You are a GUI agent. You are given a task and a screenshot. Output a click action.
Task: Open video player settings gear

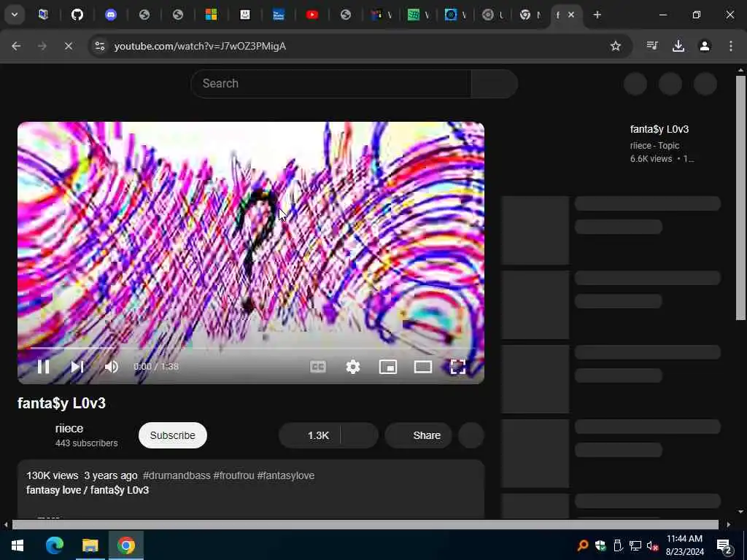(353, 367)
